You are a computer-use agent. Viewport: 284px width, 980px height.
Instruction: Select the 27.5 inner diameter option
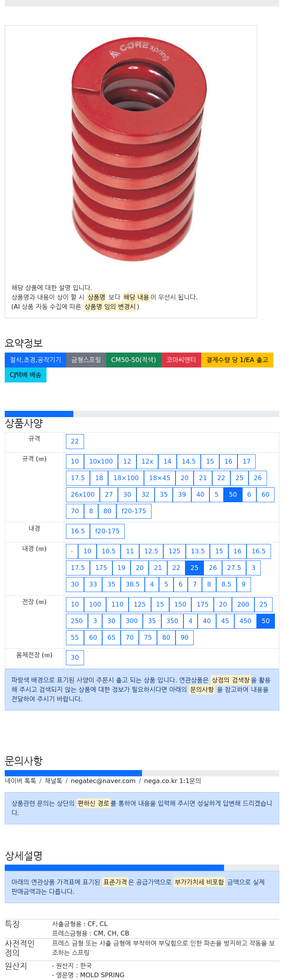pyautogui.click(x=234, y=568)
